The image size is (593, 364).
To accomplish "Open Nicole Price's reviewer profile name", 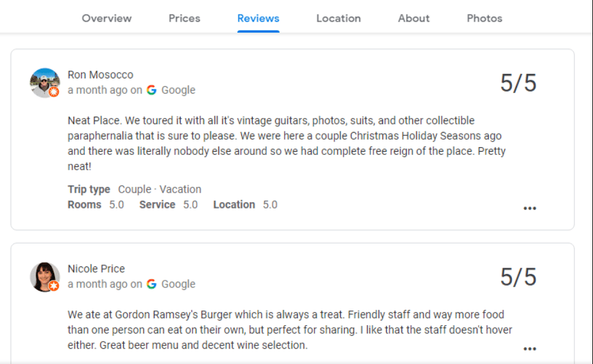I will (x=96, y=268).
